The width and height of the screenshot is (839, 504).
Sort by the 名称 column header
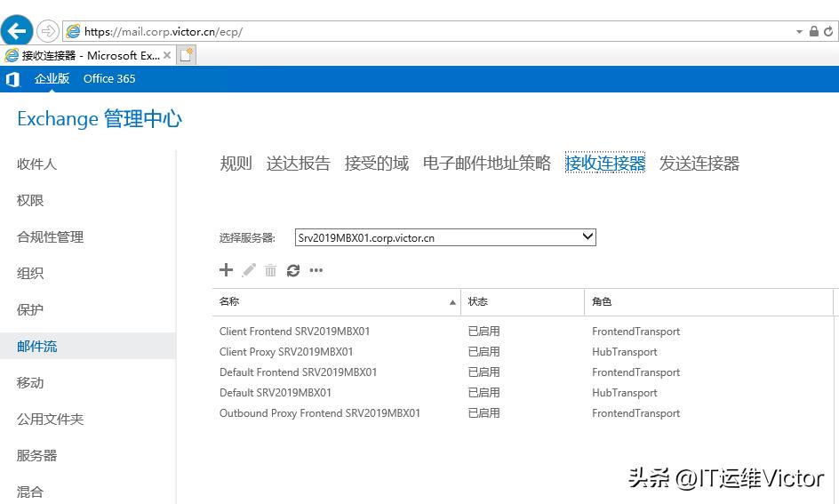coord(337,301)
